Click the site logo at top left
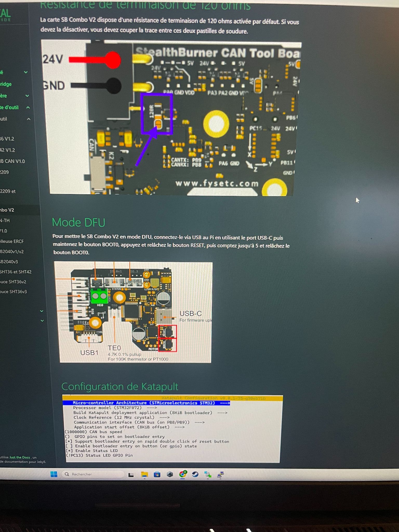The image size is (399, 532). click(x=5, y=15)
